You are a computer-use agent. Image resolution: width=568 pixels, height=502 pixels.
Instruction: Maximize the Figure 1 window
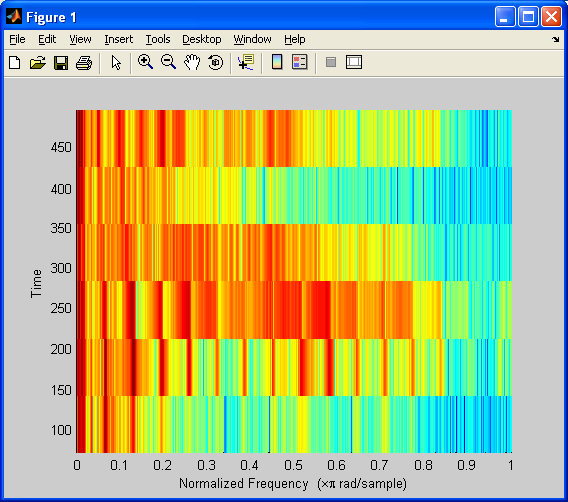pos(528,17)
